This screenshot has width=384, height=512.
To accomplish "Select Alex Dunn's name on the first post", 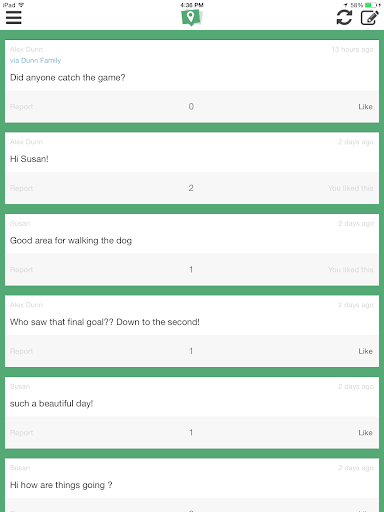I will click(26, 49).
